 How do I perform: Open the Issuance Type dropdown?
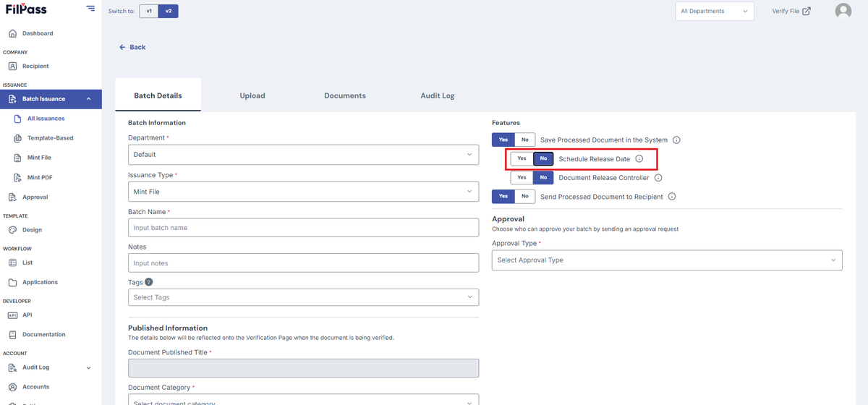[303, 192]
